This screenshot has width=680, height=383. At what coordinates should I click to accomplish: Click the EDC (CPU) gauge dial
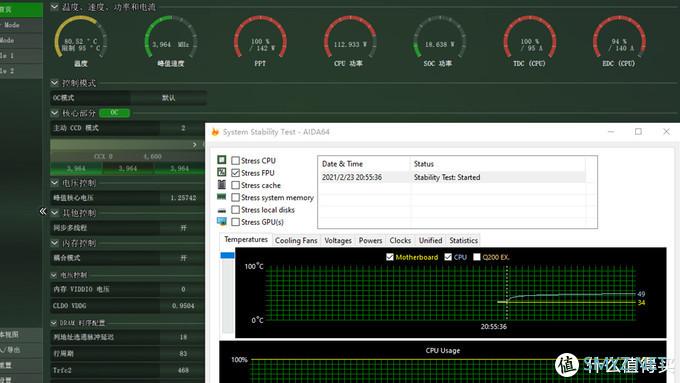click(619, 37)
